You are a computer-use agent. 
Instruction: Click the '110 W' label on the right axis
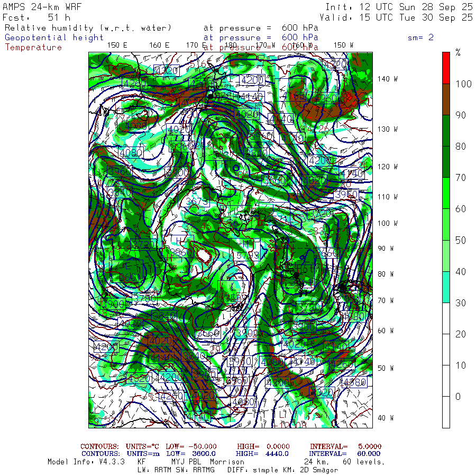coord(388,197)
